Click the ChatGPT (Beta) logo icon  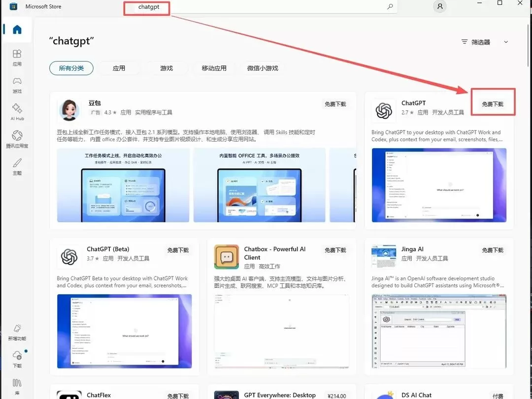[69, 257]
